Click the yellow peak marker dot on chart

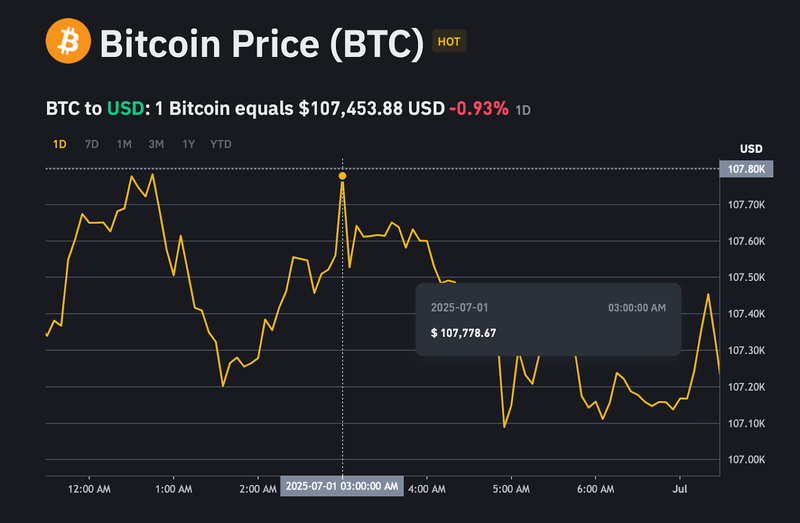[x=343, y=176]
